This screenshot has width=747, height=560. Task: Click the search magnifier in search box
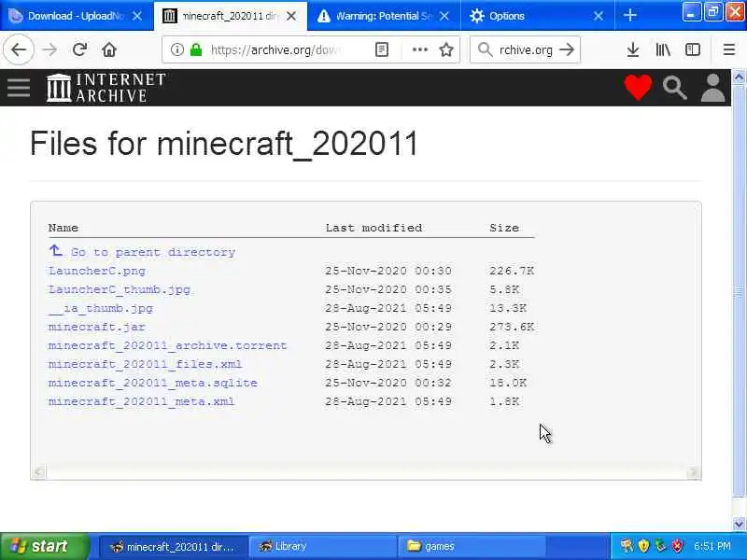pos(485,49)
